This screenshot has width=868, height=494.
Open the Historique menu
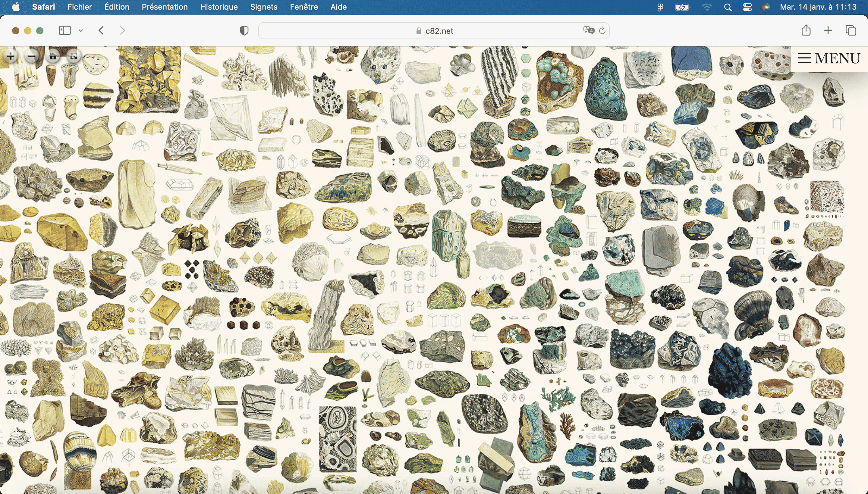tap(219, 7)
